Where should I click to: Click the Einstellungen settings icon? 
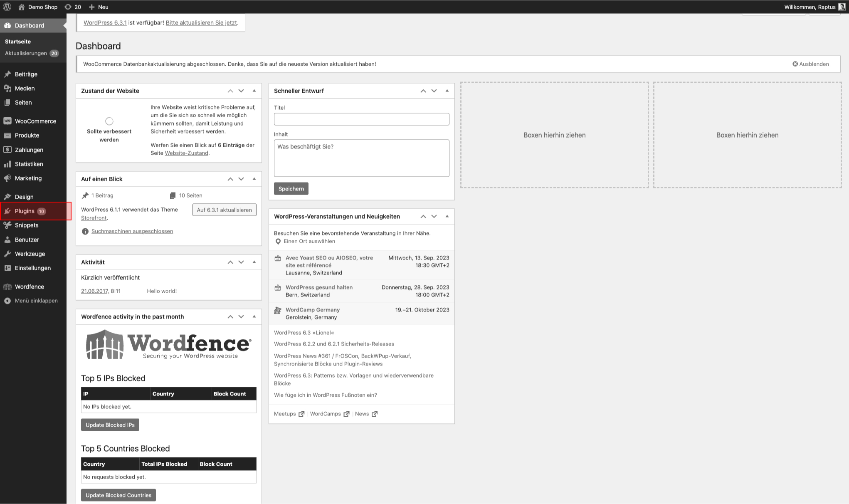click(x=7, y=268)
